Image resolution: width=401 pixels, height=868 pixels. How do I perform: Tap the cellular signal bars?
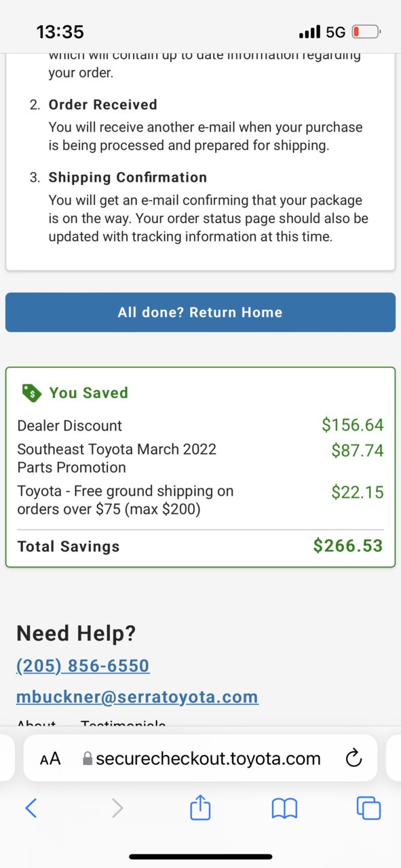pyautogui.click(x=309, y=32)
